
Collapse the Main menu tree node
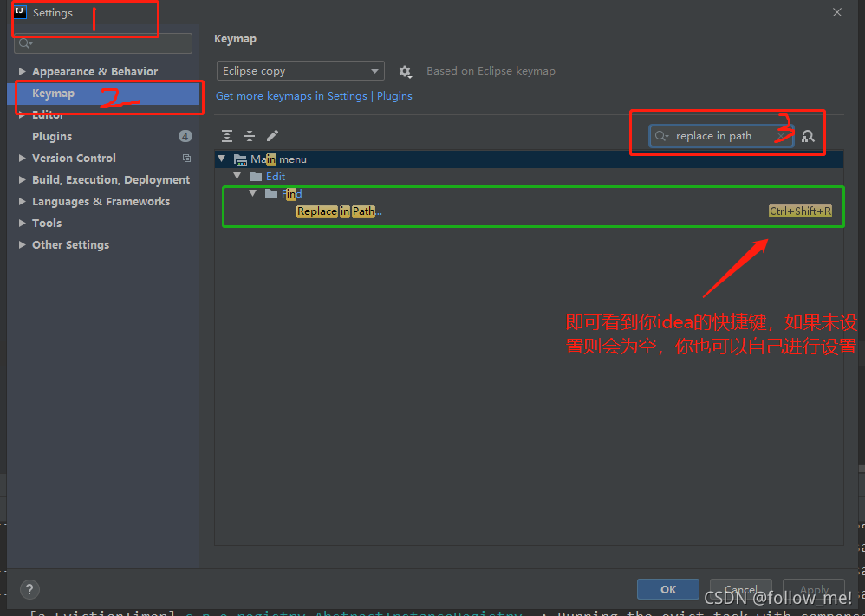(222, 159)
